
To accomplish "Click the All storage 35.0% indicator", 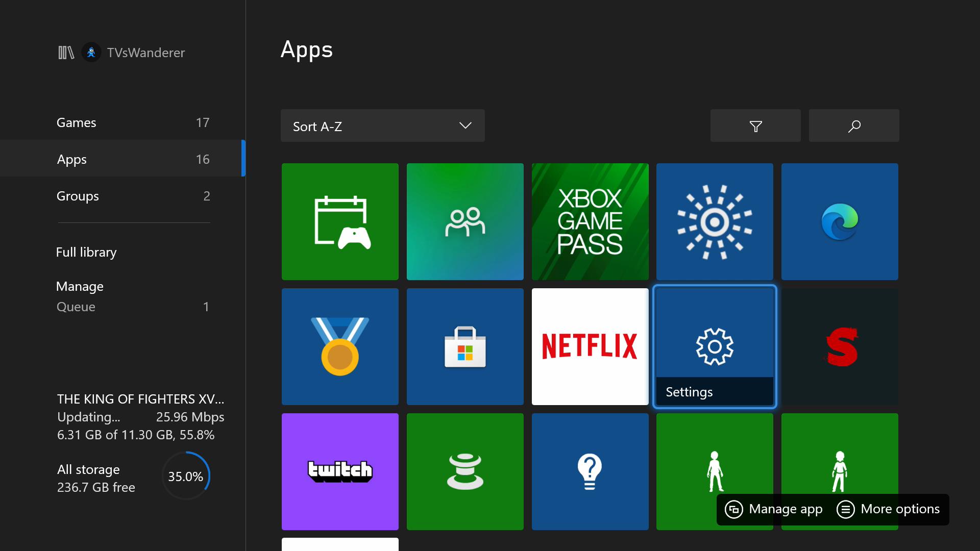I will (x=185, y=476).
